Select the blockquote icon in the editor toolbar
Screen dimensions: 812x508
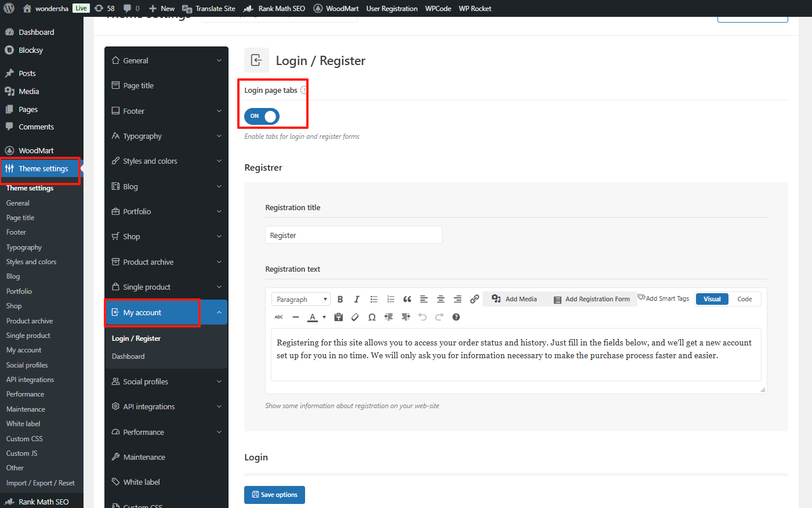(x=407, y=298)
